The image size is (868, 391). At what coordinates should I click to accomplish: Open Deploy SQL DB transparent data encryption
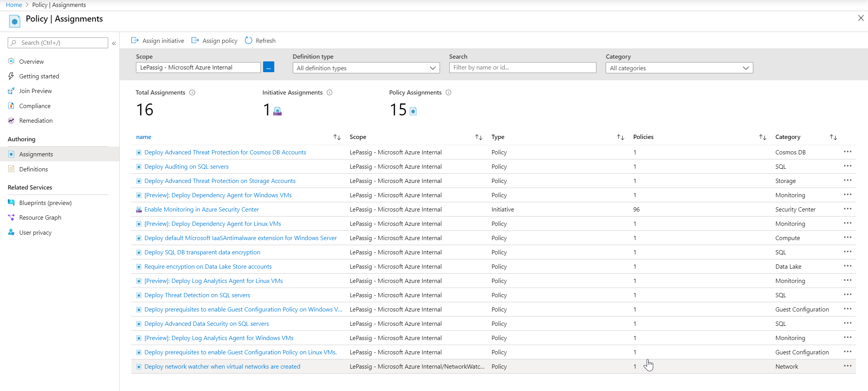click(202, 252)
